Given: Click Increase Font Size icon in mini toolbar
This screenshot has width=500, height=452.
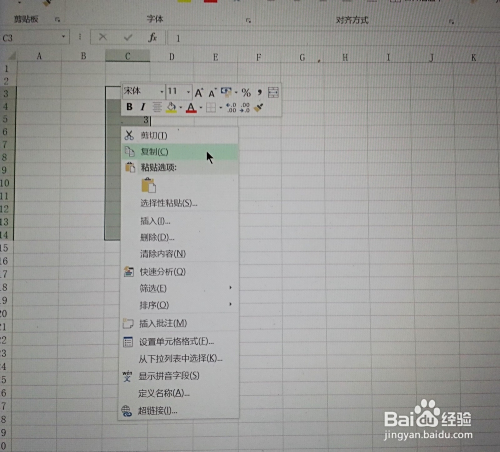Looking at the screenshot, I should [x=199, y=92].
